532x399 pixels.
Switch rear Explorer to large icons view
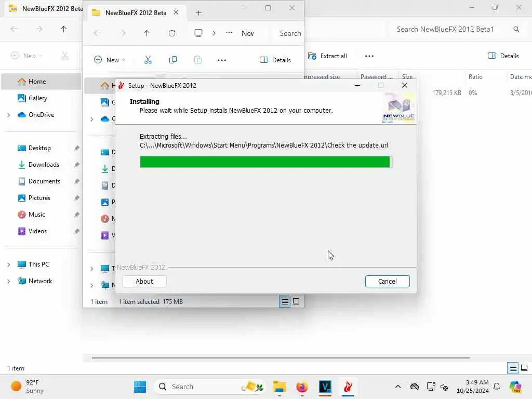[525, 368]
